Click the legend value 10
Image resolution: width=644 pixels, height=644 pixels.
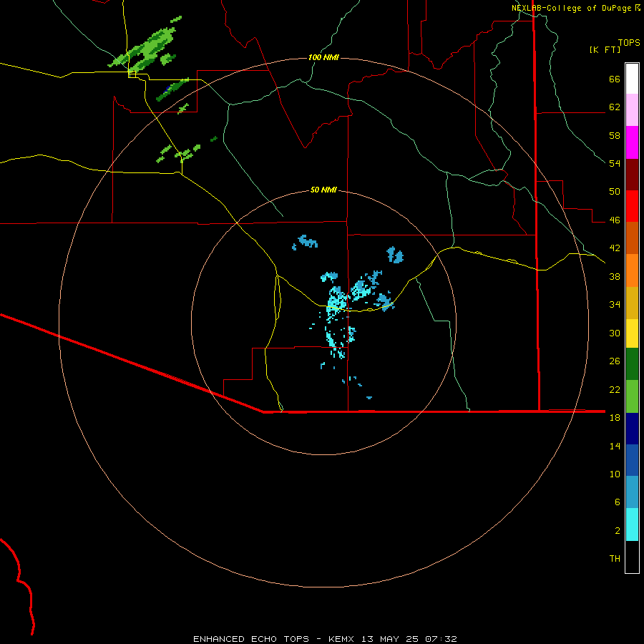[x=615, y=474]
